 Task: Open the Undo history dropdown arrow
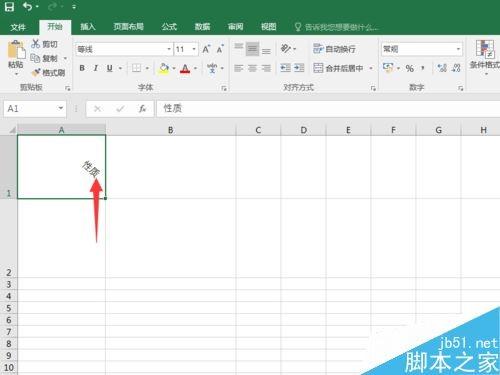(37, 7)
